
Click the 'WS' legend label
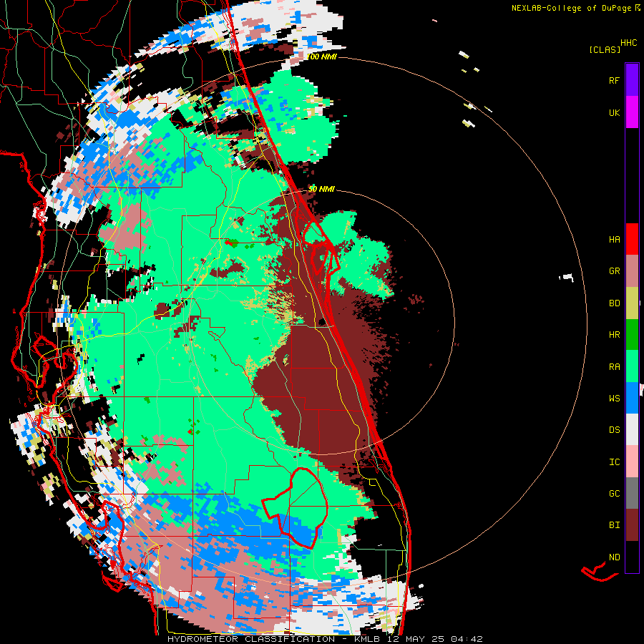click(614, 399)
